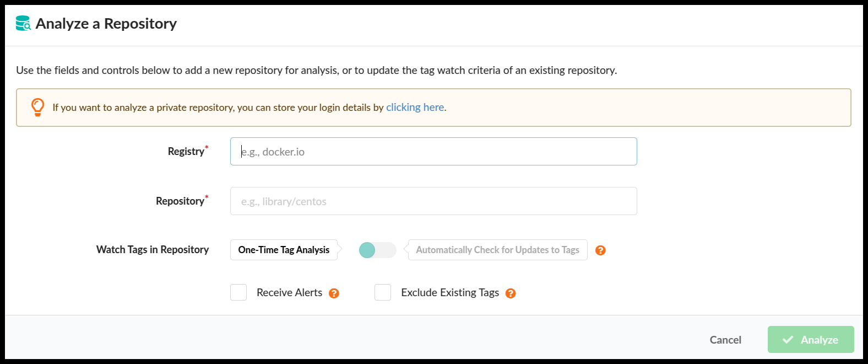Image resolution: width=868 pixels, height=364 pixels.
Task: Show help for Exclude Existing Tags
Action: coord(511,293)
